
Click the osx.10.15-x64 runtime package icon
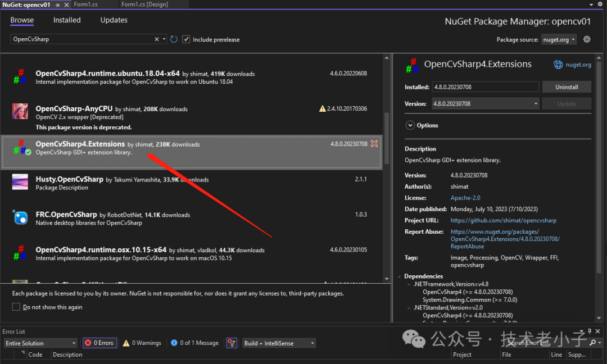click(x=20, y=253)
